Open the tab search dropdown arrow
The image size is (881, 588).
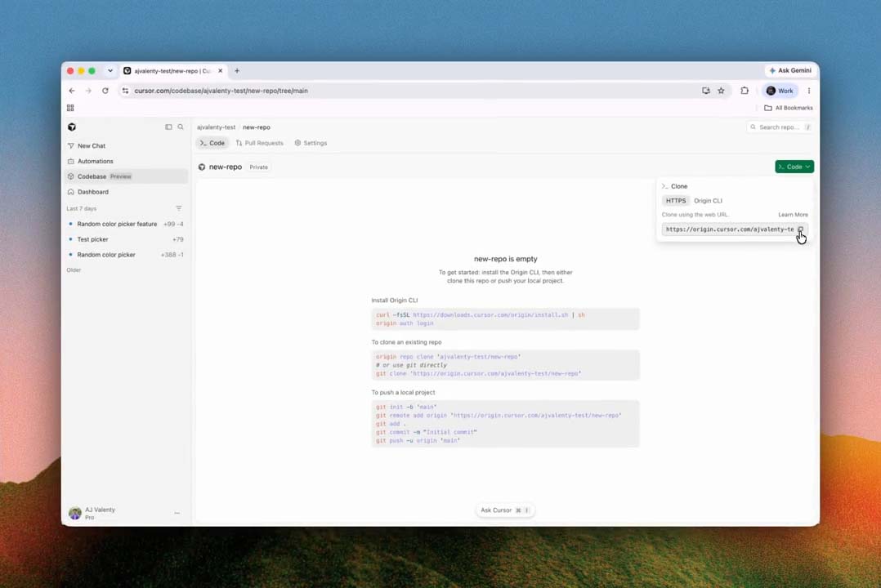pos(110,71)
